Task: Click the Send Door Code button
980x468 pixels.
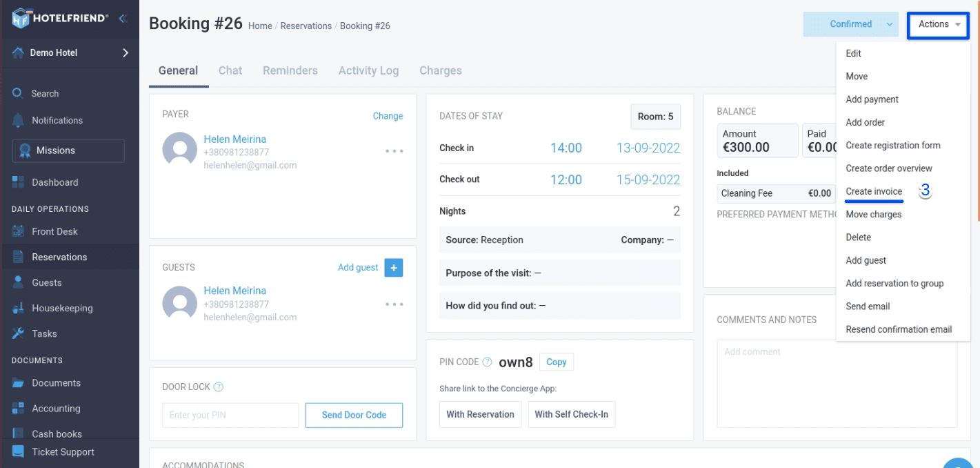Action: click(x=354, y=415)
